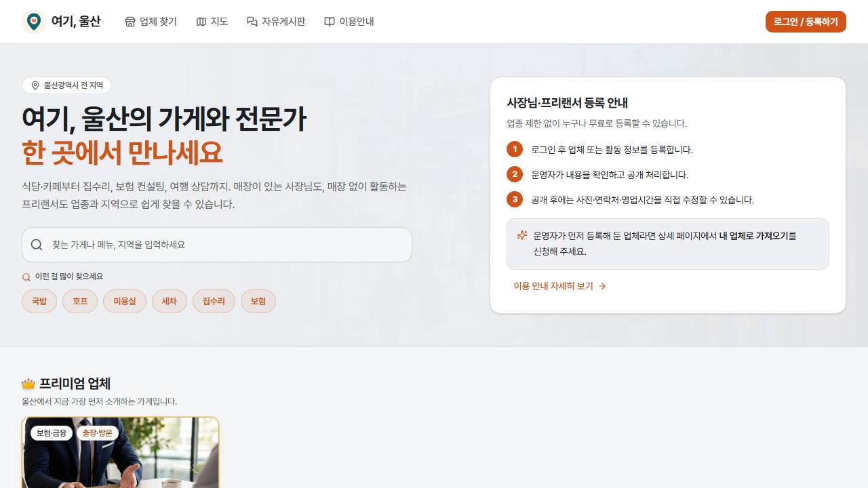Open the premium business card photo
Screen dimensions: 868x488
pos(121,453)
